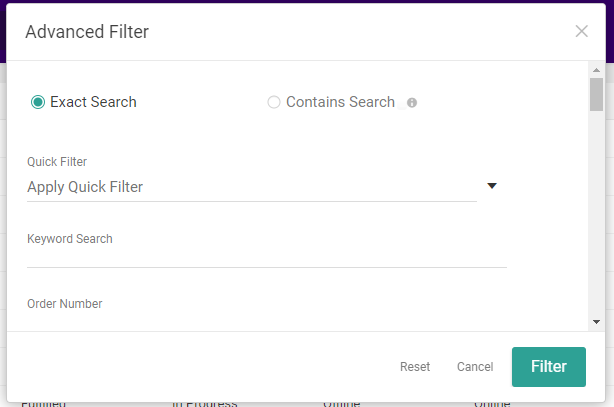The image size is (614, 407).
Task: Click the Exact Search label text
Action: coord(93,102)
